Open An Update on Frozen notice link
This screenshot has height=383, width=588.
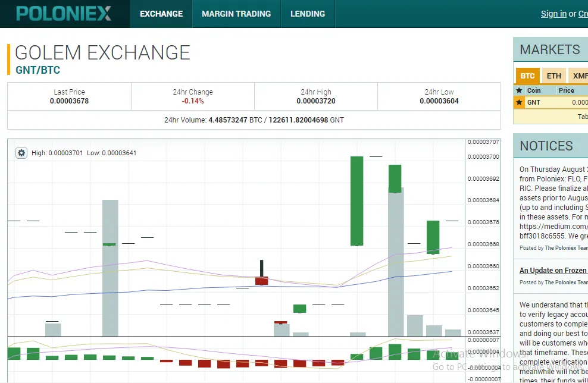tap(553, 270)
